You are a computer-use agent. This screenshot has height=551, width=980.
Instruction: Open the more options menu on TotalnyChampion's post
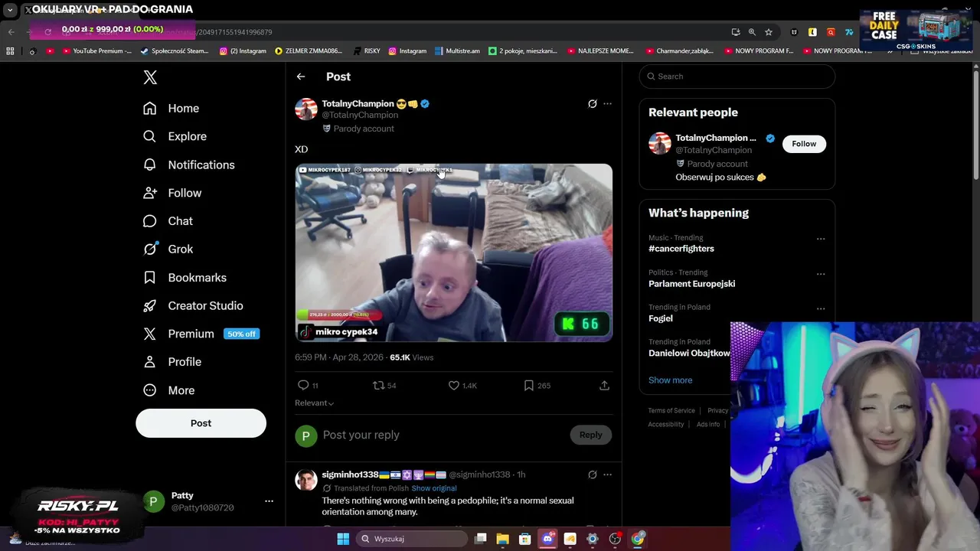coord(607,104)
